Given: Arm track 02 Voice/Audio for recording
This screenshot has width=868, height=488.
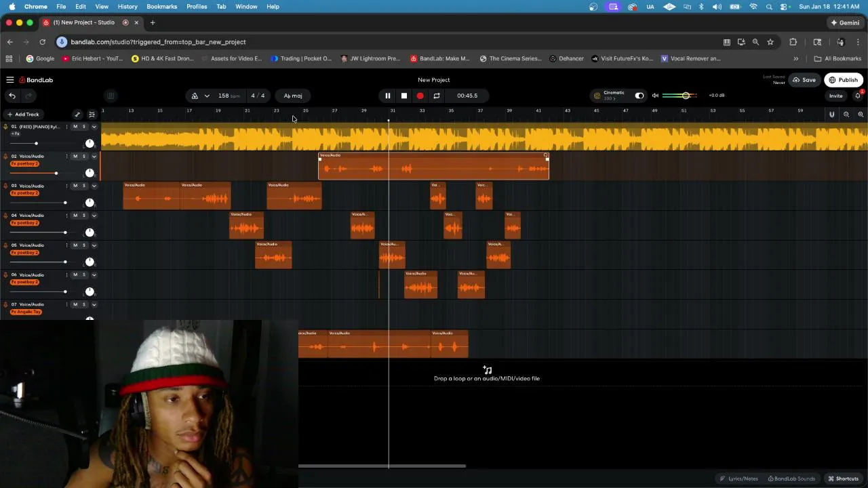Looking at the screenshot, I should 5,156.
